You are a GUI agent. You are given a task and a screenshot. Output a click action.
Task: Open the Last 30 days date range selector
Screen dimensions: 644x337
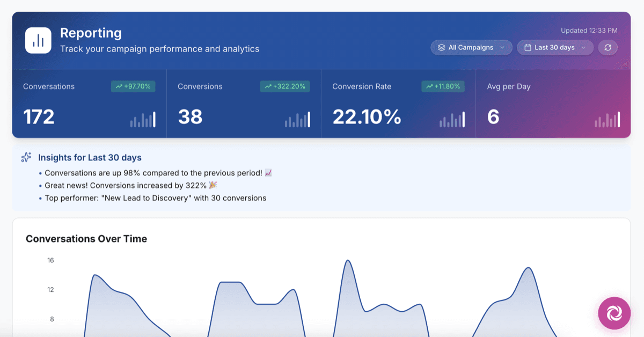tap(555, 47)
